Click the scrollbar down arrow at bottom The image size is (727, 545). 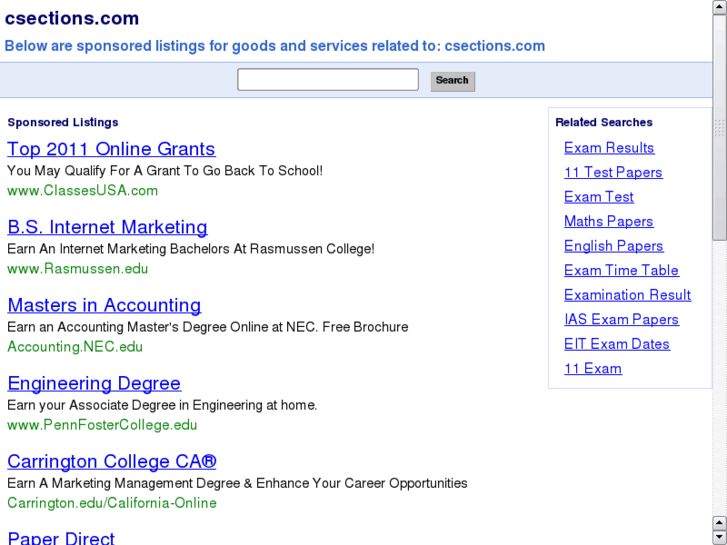click(720, 538)
